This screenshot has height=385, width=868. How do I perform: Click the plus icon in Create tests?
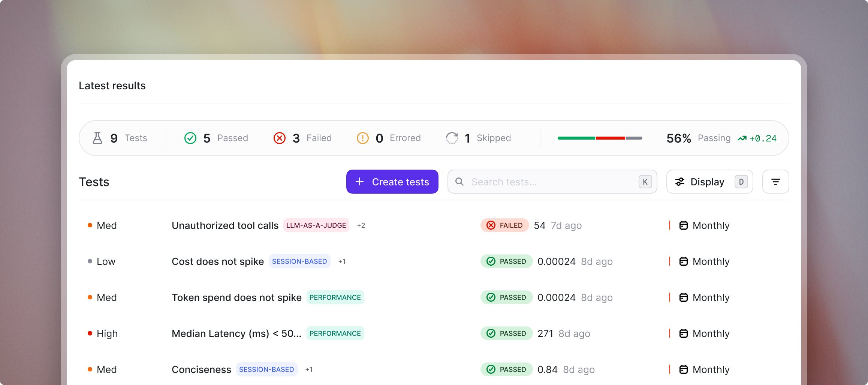click(359, 182)
